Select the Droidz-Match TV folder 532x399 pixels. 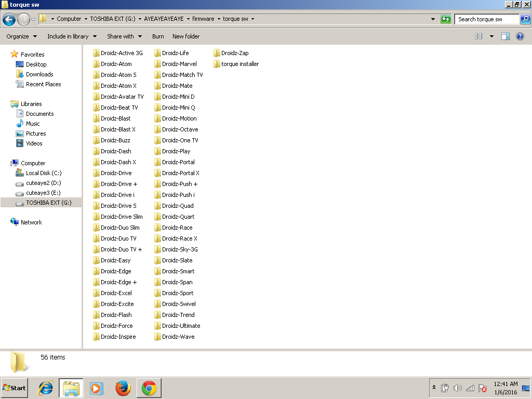pos(179,75)
